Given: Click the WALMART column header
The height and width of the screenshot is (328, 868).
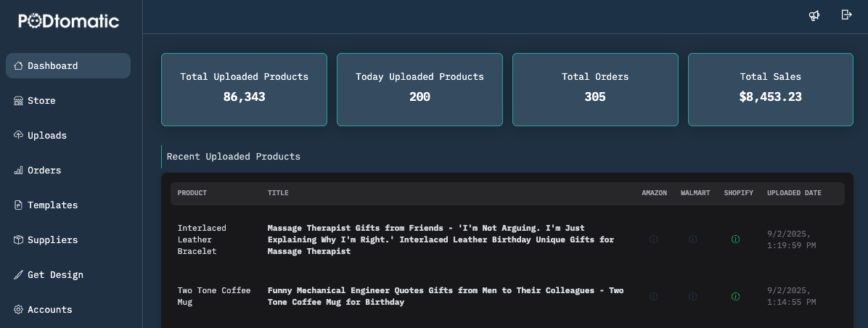Looking at the screenshot, I should pos(695,193).
